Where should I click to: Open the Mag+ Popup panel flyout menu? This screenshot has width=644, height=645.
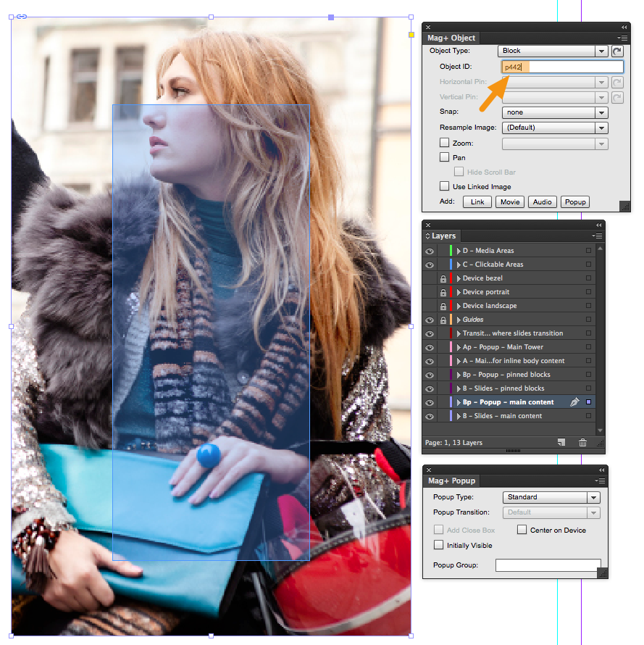point(600,481)
